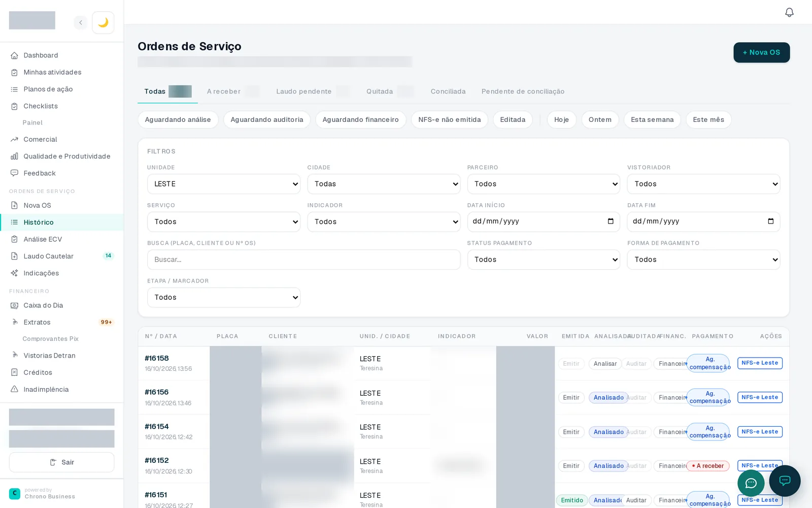Click the Buscar search input field
812x508 pixels.
[304, 260]
